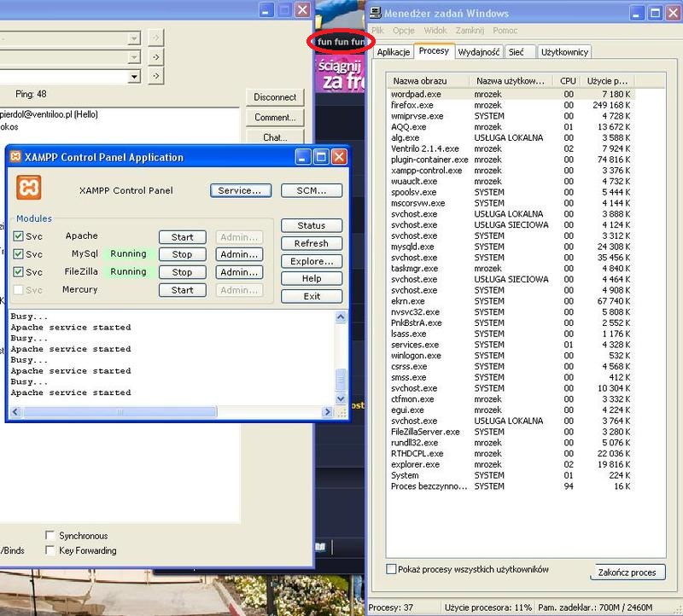The image size is (683, 616).
Task: Select xampp-control.exe process row
Action: (511, 171)
